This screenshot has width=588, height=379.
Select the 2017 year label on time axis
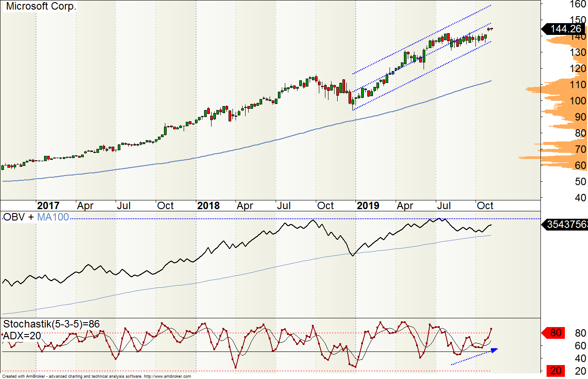[48, 206]
